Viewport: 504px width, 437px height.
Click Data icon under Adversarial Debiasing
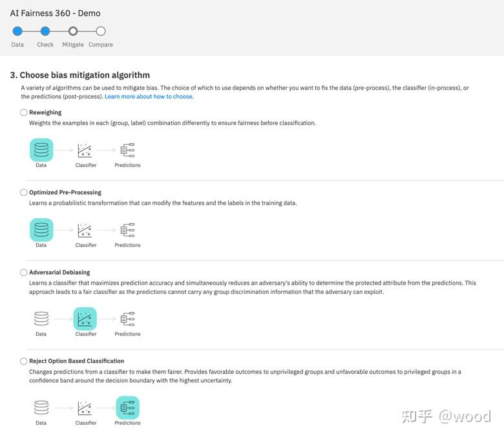coord(41,319)
